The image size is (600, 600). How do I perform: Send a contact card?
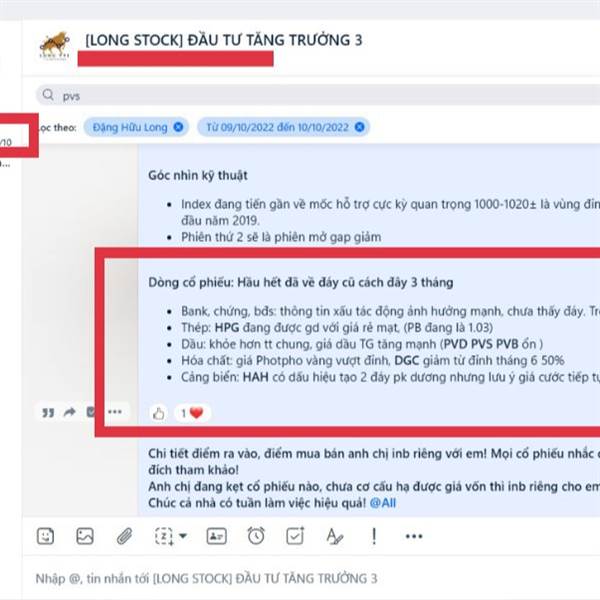pos(217,536)
